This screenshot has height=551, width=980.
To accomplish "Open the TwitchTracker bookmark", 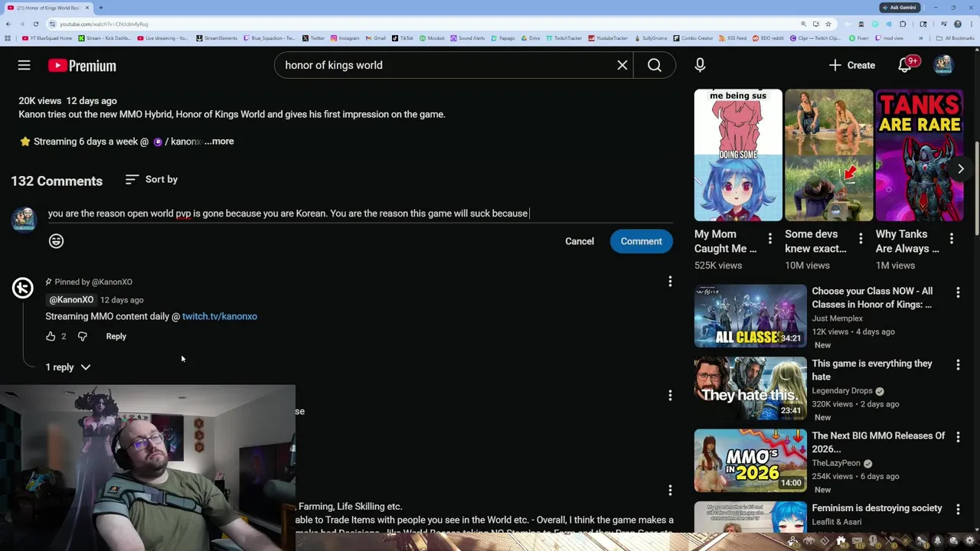I will [x=563, y=37].
